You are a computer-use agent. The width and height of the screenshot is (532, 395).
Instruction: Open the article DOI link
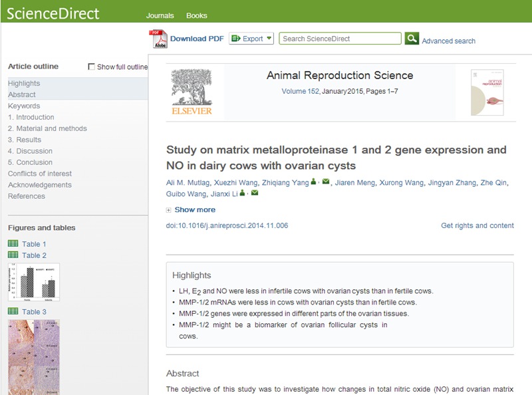(227, 225)
